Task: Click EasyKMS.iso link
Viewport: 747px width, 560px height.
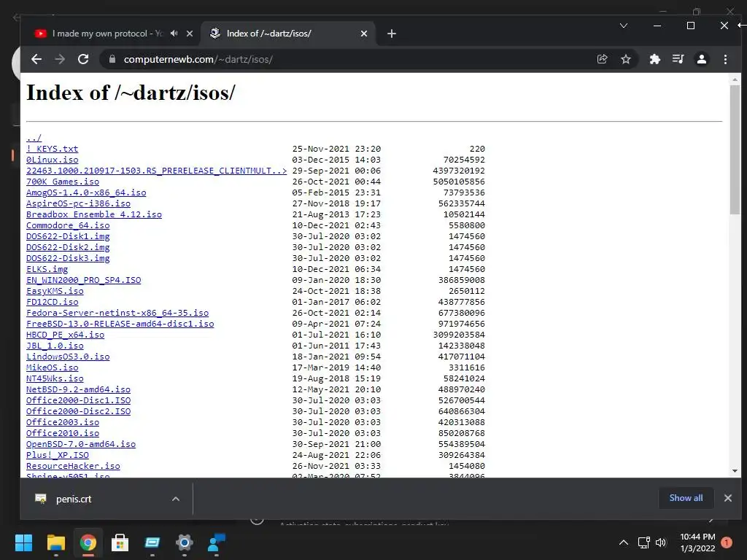Action: pos(55,292)
